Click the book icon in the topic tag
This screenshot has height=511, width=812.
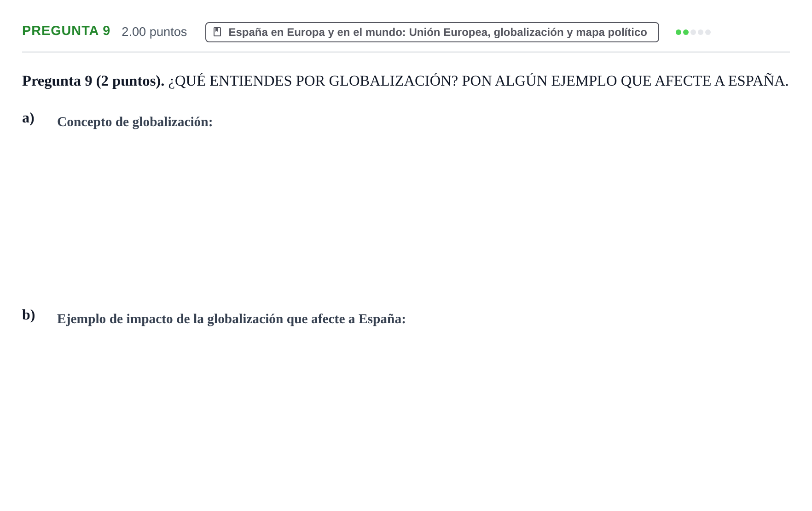pyautogui.click(x=218, y=32)
